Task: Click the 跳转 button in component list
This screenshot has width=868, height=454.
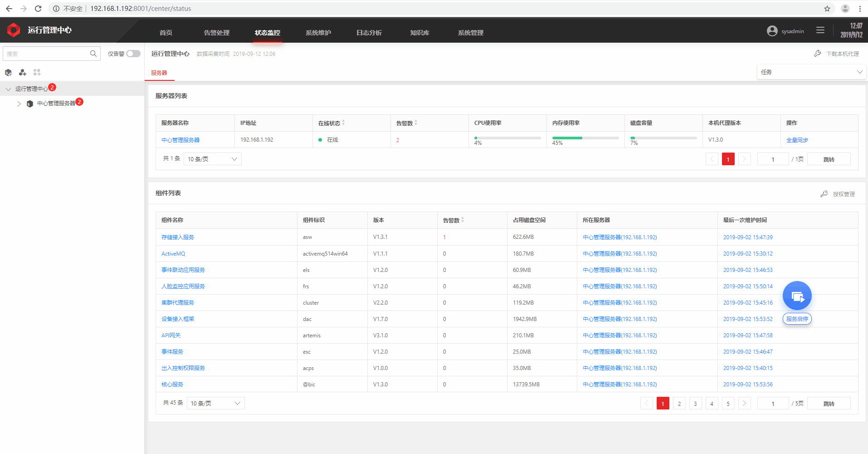Action: click(x=829, y=404)
